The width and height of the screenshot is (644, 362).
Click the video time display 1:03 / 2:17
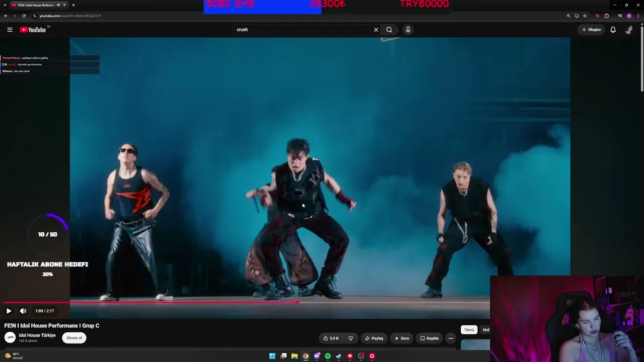point(45,311)
